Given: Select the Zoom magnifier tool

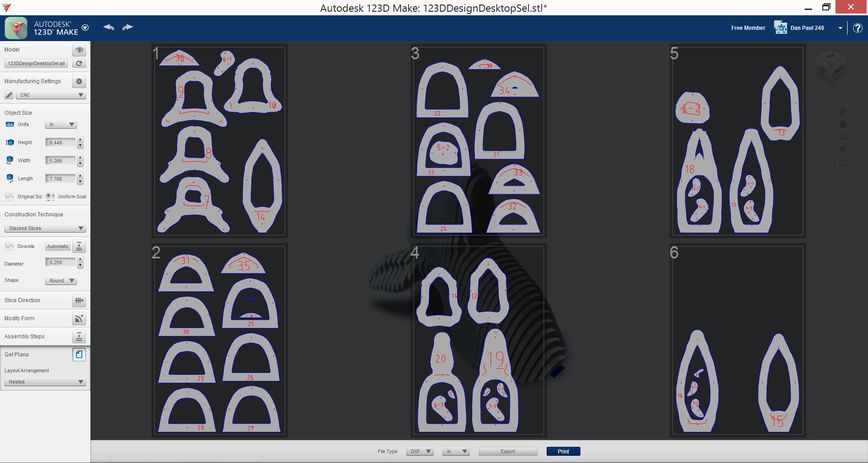Looking at the screenshot, I should coord(843,136).
